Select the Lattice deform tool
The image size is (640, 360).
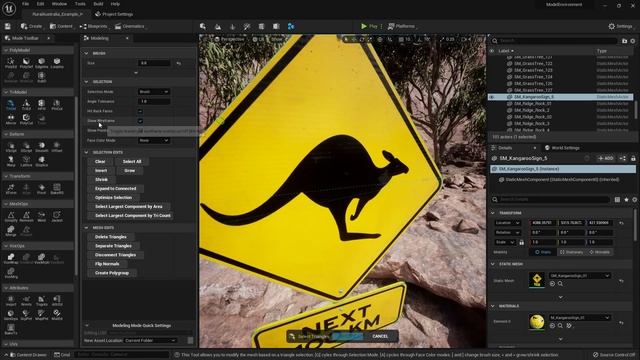26,161
